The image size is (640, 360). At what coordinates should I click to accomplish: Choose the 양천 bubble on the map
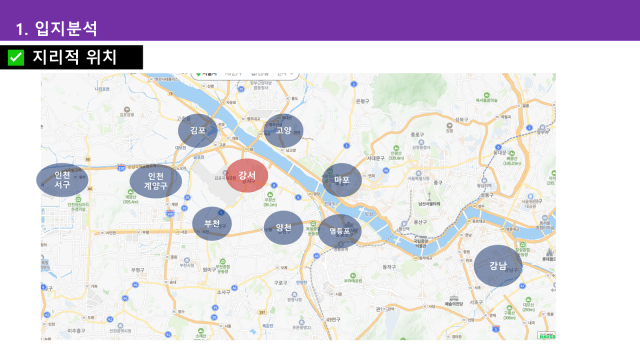coord(283,228)
